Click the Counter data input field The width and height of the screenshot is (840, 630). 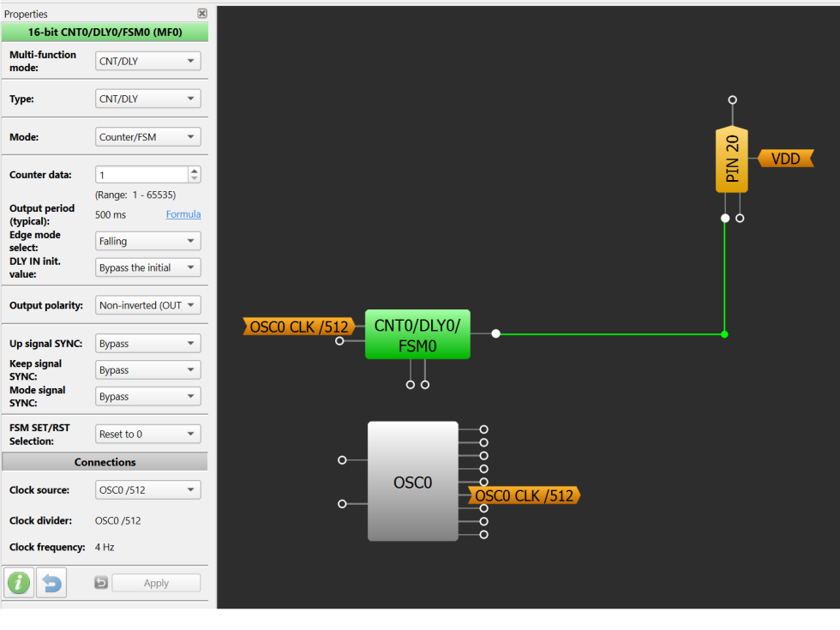coord(142,175)
